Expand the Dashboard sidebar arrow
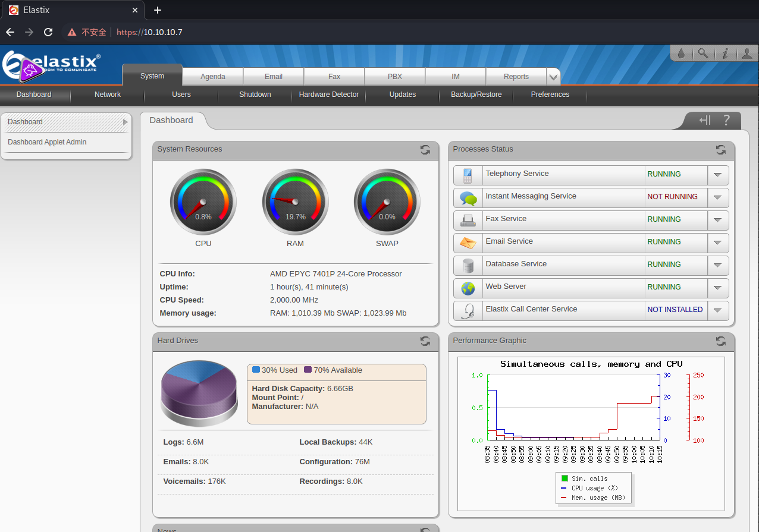This screenshot has width=759, height=532. pyautogui.click(x=125, y=122)
